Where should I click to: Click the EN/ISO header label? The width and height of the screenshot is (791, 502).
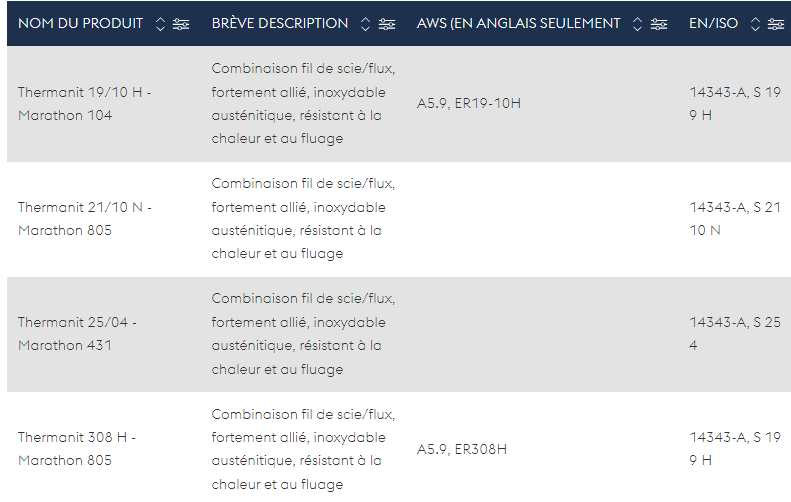[713, 23]
